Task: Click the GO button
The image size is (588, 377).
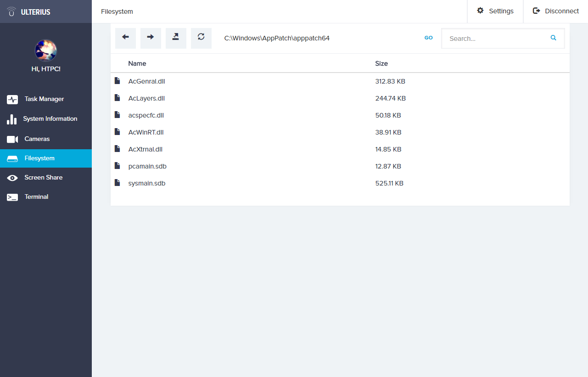Action: tap(428, 38)
